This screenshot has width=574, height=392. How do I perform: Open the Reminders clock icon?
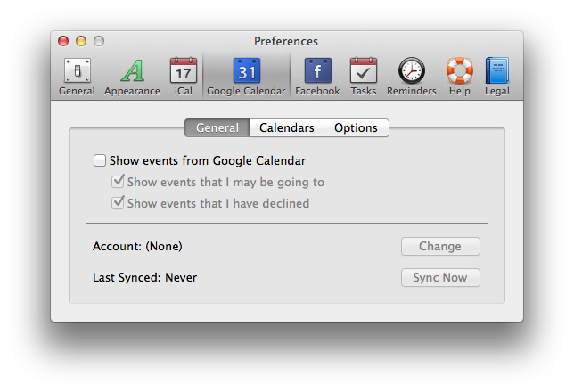[411, 71]
